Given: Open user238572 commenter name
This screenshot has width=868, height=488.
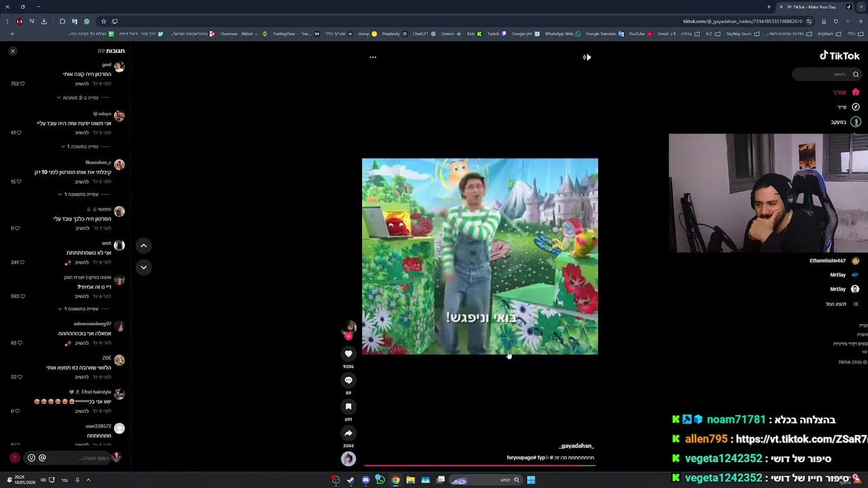Looking at the screenshot, I should click(98, 426).
